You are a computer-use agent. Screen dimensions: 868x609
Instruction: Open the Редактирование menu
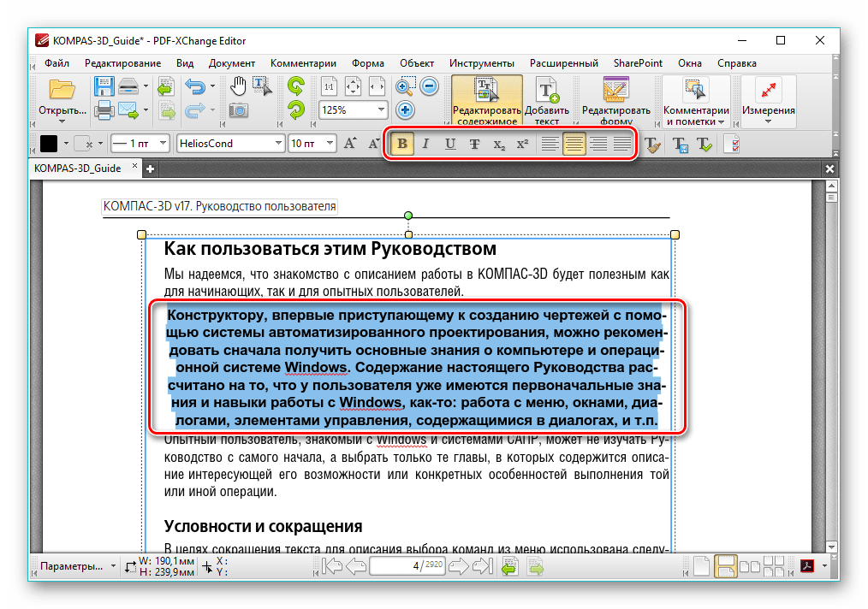coord(123,63)
